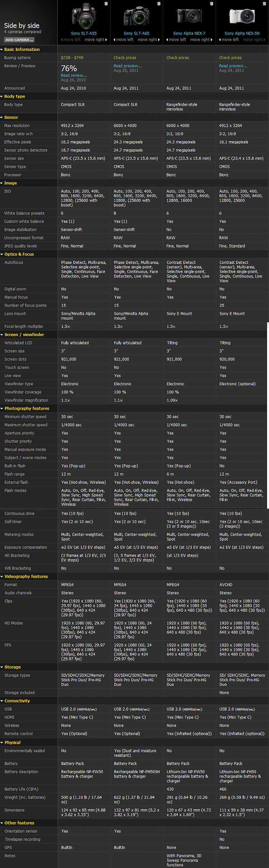Open the $729 - $749 buying options link
The image size is (269, 868).
tap(72, 58)
